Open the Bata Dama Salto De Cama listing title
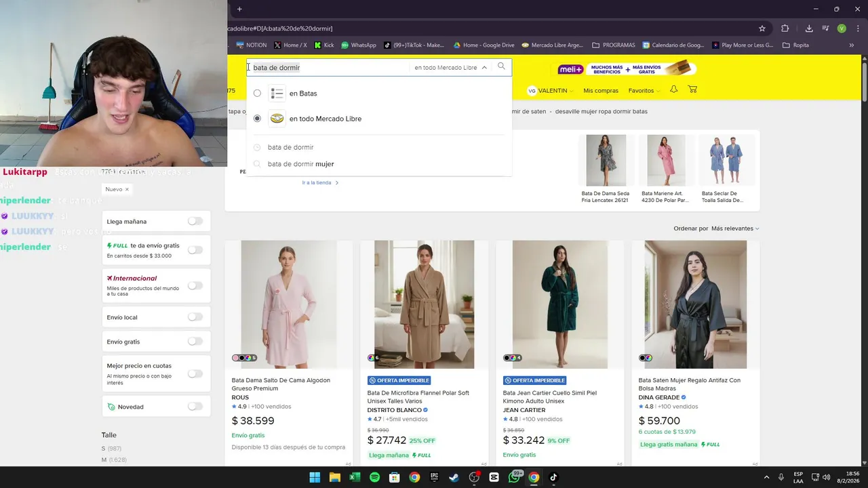This screenshot has width=868, height=488. (281, 384)
